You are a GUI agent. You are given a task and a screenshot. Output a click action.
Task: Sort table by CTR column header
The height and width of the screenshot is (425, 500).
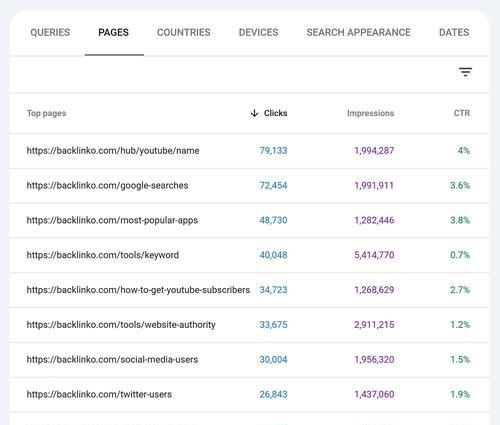click(462, 113)
